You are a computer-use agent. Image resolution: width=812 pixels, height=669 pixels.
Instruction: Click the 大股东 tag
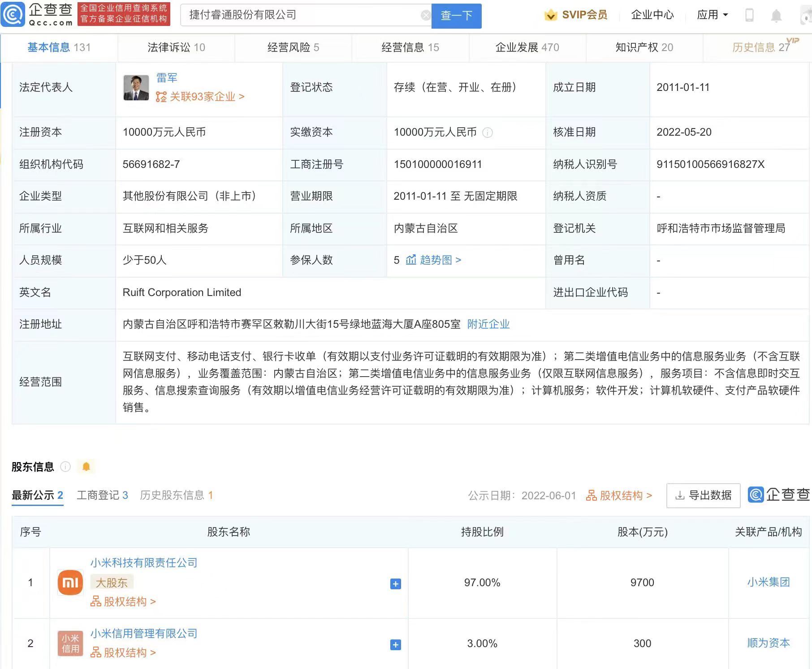tap(112, 583)
